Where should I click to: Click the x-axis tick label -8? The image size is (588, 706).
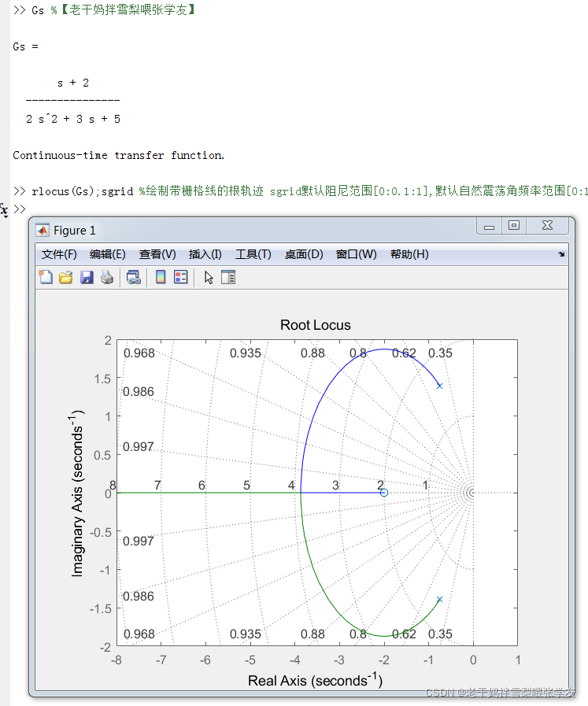(x=116, y=660)
